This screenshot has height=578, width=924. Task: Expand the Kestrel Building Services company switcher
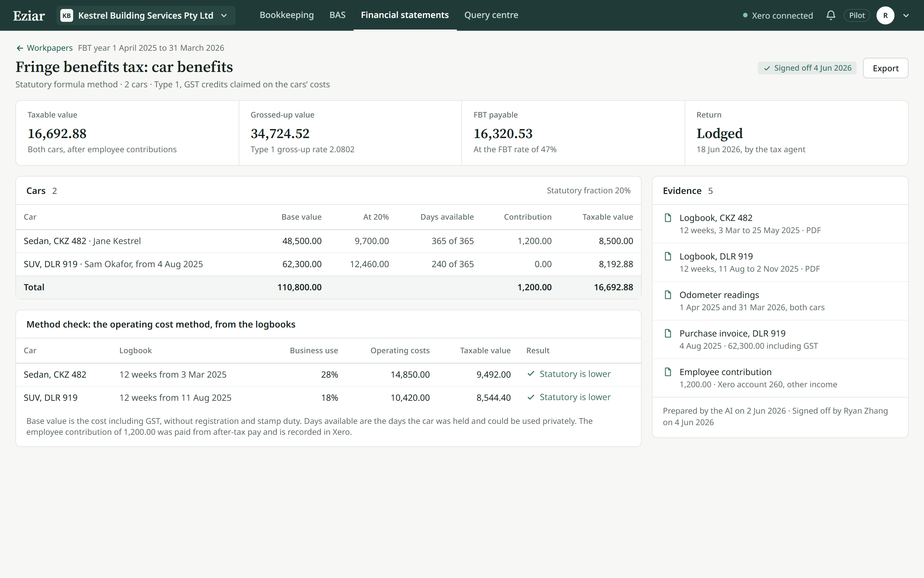[x=146, y=15]
